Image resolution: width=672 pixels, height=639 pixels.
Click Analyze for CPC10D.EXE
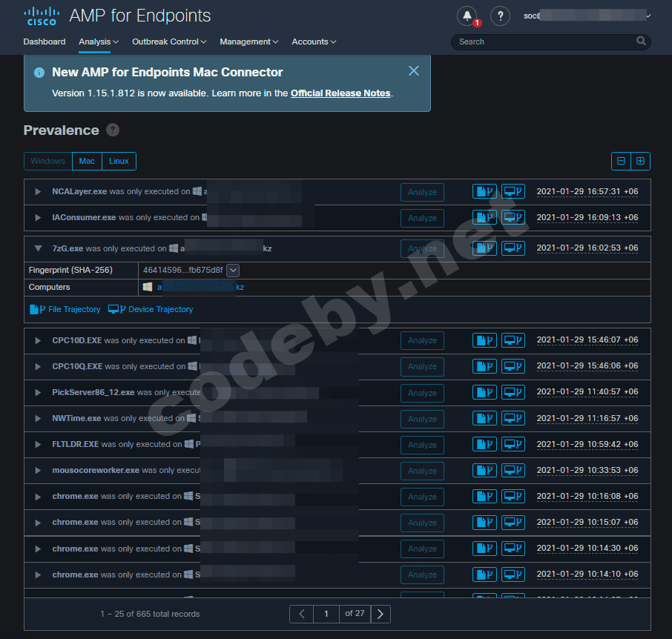tap(422, 340)
